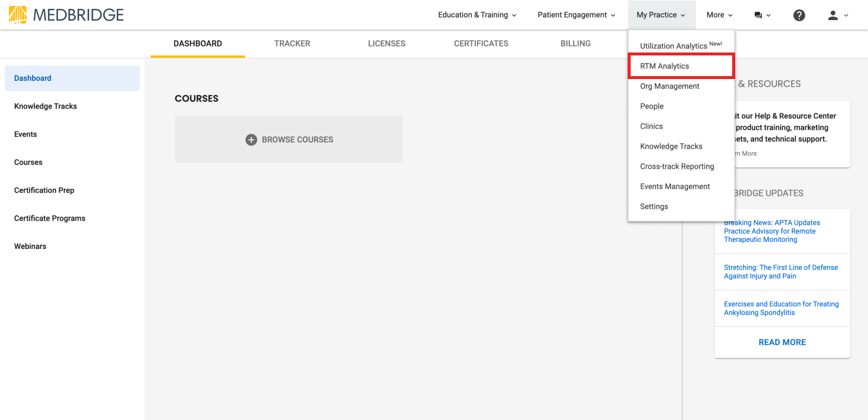Switch to the Licenses tab
The height and width of the screenshot is (420, 868).
(387, 44)
